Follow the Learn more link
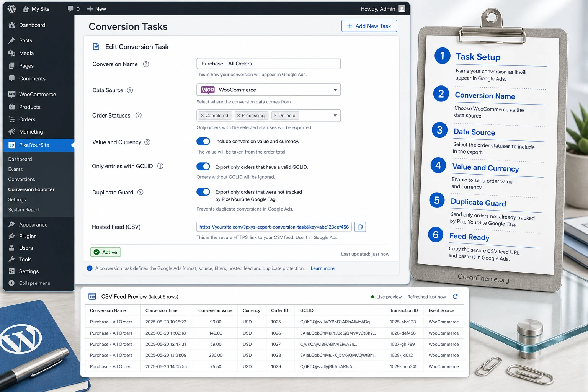Viewport: 588px width, 392px height. (x=322, y=268)
